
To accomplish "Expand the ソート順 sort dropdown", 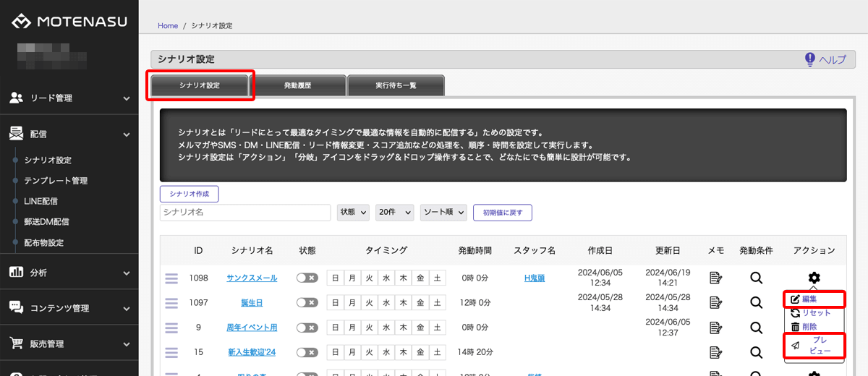I will [443, 213].
